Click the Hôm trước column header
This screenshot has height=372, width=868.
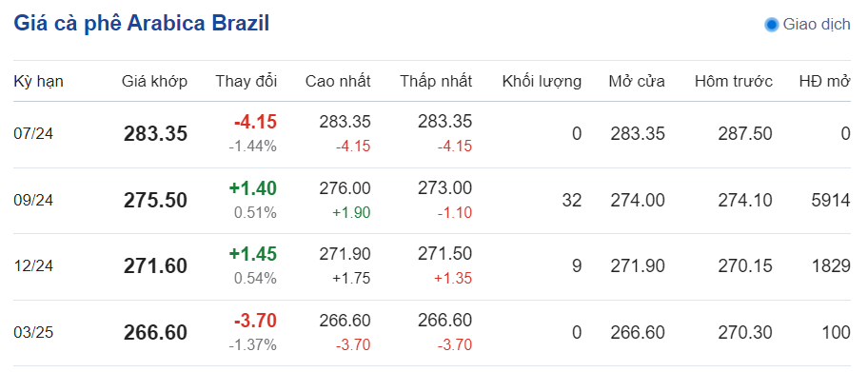coord(734,82)
